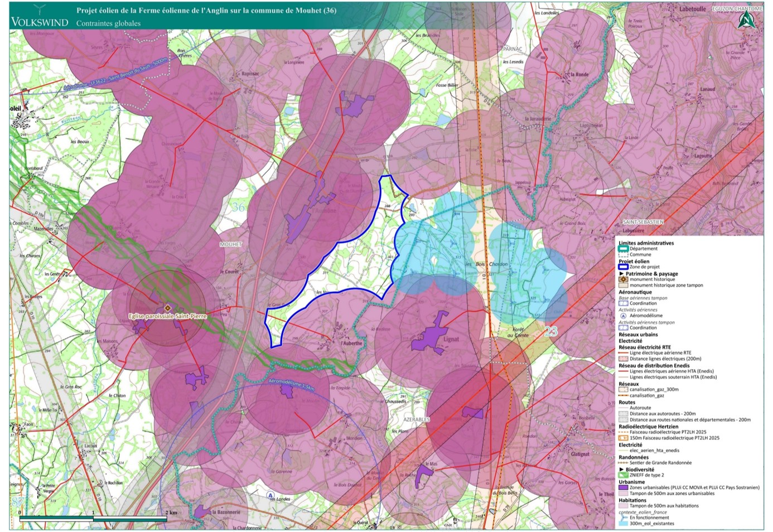Expand the Biodiversité legend group
Screen dimensions: 773x532
pos(621,470)
